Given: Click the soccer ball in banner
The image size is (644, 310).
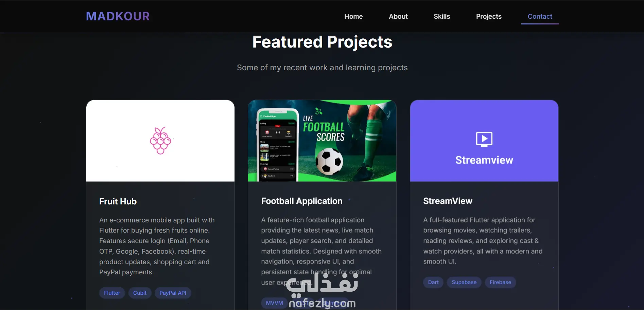Looking at the screenshot, I should [329, 161].
